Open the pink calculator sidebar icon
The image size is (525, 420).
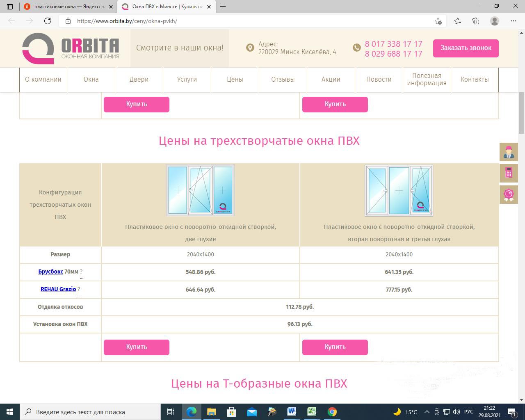(x=509, y=173)
